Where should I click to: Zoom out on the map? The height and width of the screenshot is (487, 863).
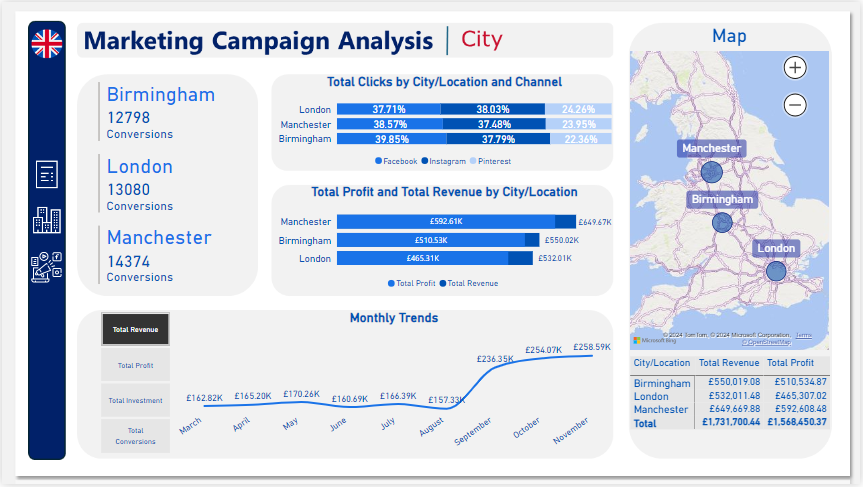795,104
